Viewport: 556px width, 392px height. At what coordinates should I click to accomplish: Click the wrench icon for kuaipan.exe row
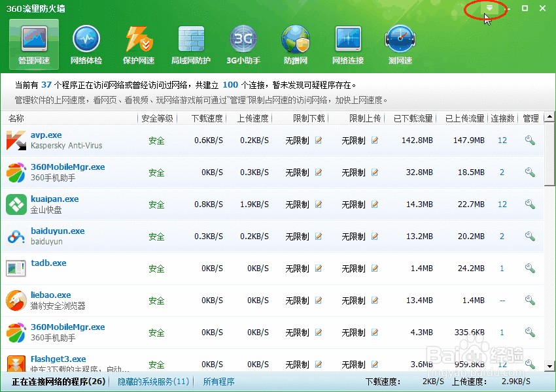(530, 204)
